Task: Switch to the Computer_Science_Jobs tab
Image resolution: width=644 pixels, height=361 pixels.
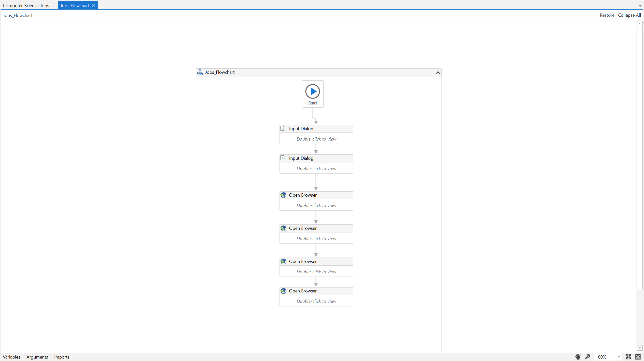Action: [26, 5]
